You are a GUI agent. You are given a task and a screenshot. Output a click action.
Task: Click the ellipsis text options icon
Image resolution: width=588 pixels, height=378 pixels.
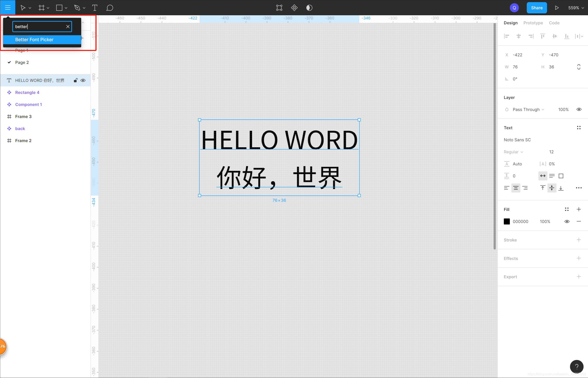(x=579, y=188)
